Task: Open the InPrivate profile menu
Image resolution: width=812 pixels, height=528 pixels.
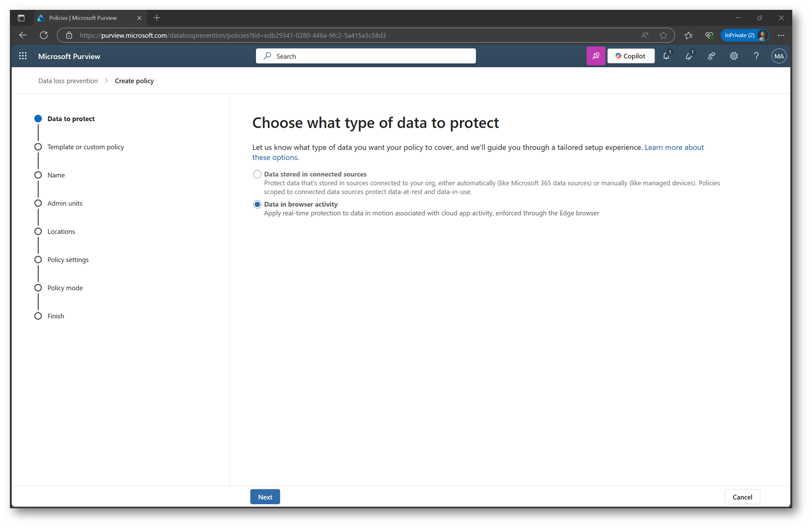Action: (x=745, y=35)
